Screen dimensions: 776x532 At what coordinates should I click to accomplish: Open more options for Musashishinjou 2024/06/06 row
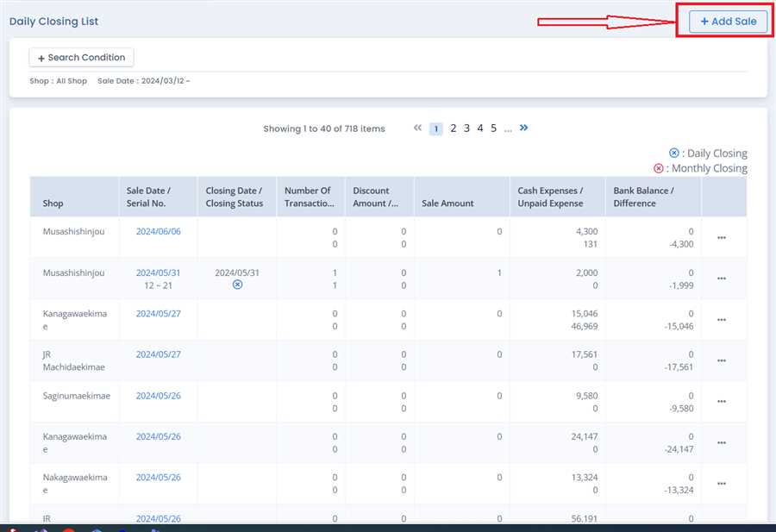pyautogui.click(x=722, y=238)
